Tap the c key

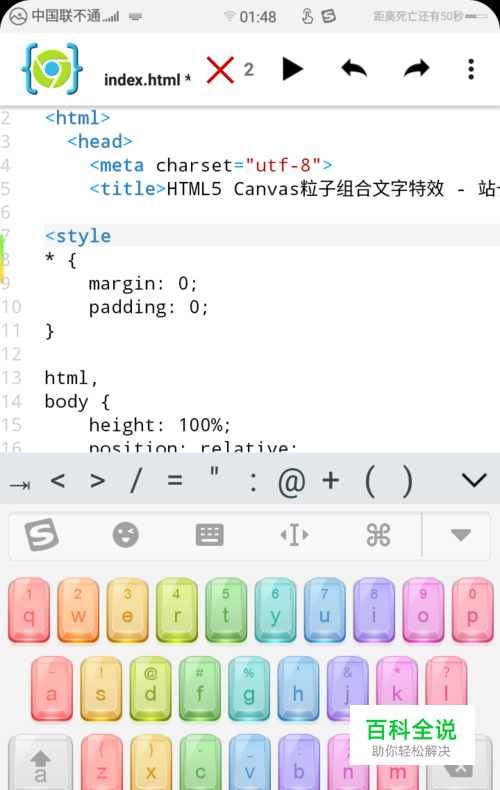pyautogui.click(x=200, y=762)
